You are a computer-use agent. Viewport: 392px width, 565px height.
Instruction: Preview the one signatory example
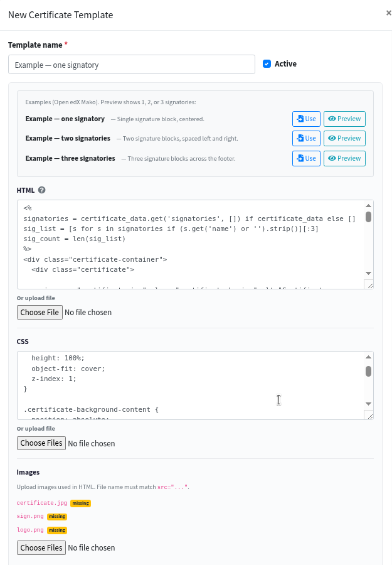click(344, 119)
